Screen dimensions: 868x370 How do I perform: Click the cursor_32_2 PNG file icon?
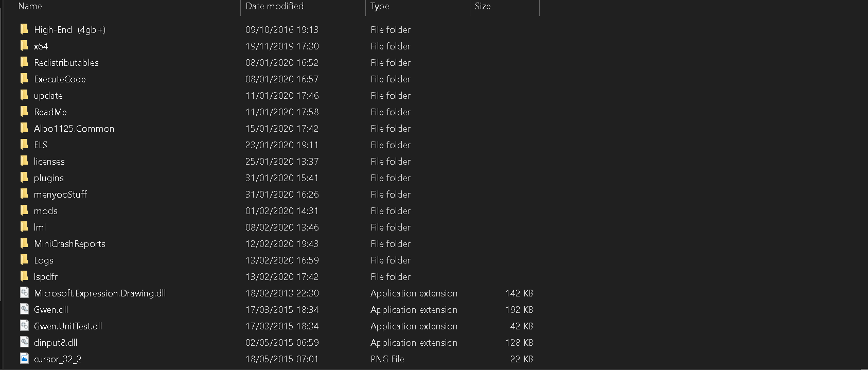click(24, 358)
